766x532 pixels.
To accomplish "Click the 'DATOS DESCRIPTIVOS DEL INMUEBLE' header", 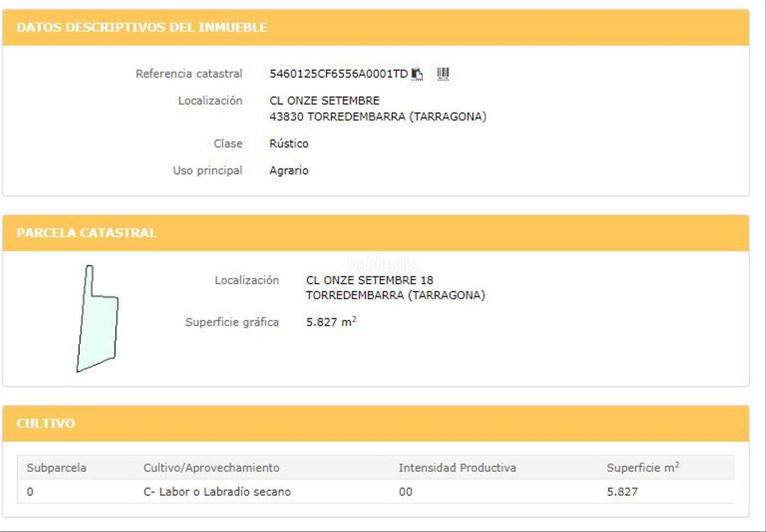I will click(x=142, y=27).
